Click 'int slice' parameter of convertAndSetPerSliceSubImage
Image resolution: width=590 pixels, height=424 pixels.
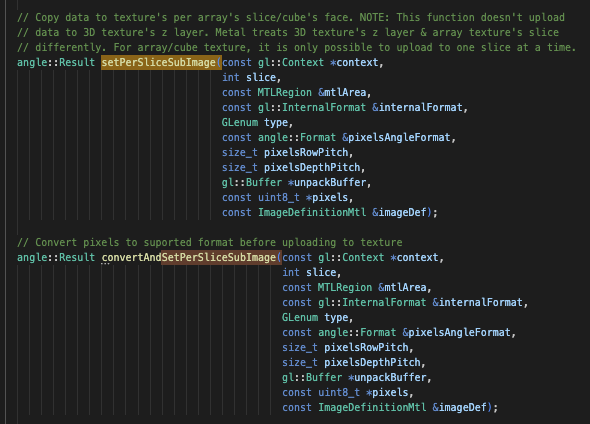(309, 273)
